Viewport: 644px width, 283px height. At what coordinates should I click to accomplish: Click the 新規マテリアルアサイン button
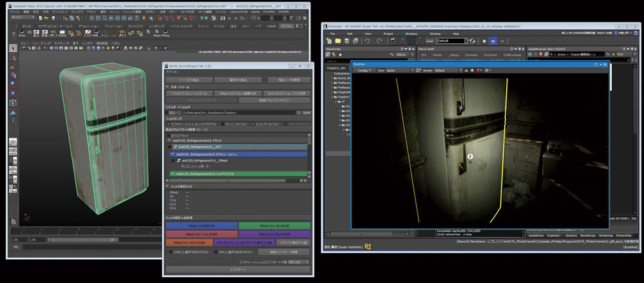coord(274,100)
